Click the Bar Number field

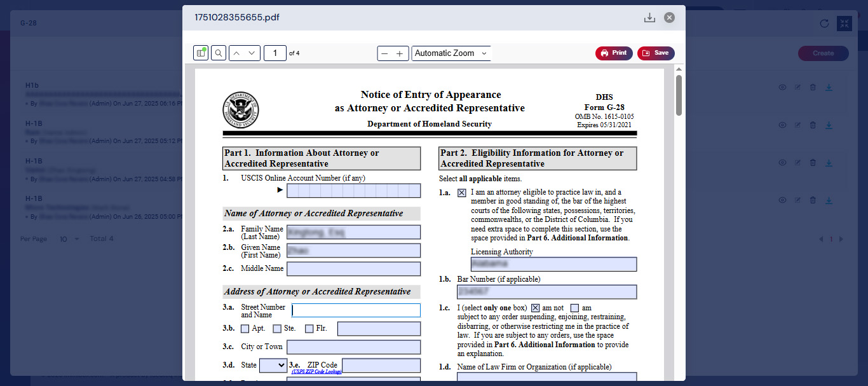coord(546,292)
